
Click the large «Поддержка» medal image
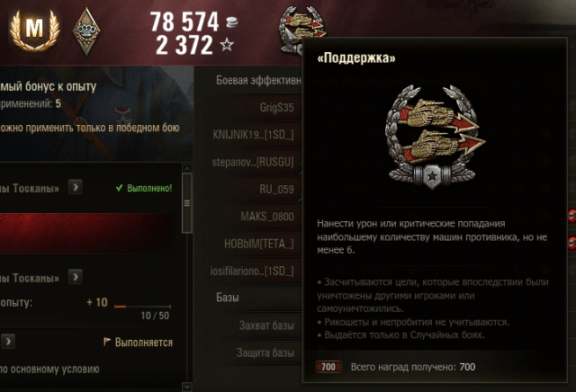click(434, 137)
